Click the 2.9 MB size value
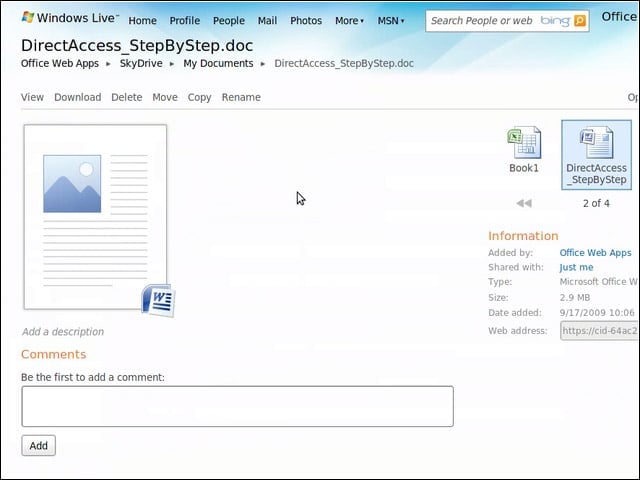Screen dimensions: 640x480 coord(575,298)
